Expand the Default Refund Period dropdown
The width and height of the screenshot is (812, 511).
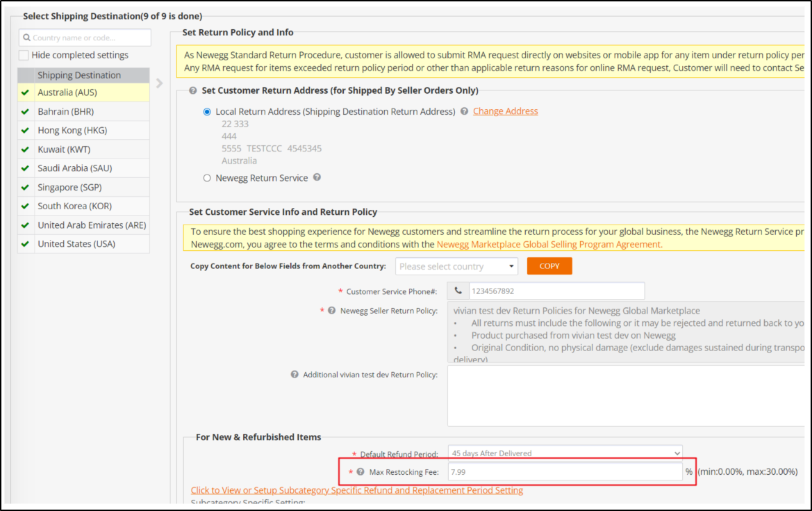point(565,453)
